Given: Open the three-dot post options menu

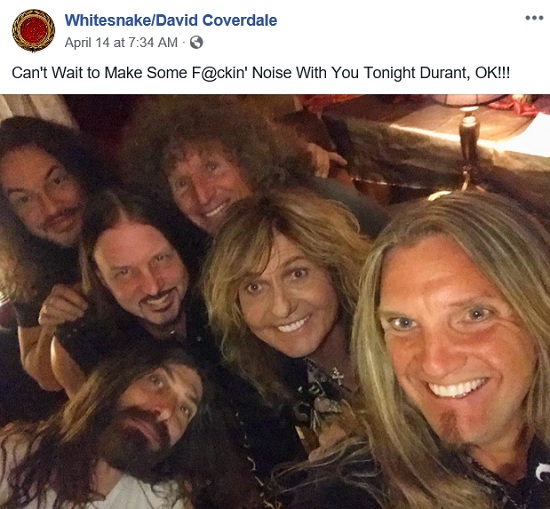Looking at the screenshot, I should [534, 18].
